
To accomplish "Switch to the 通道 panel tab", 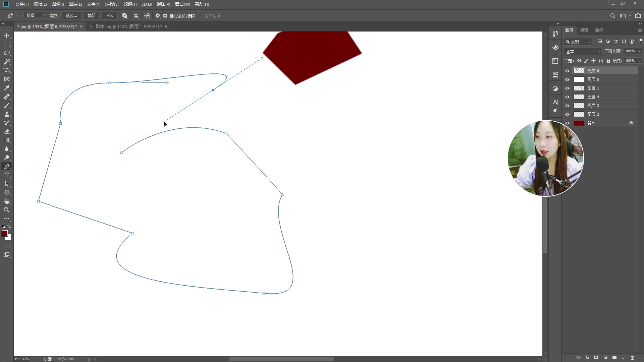I will click(584, 30).
